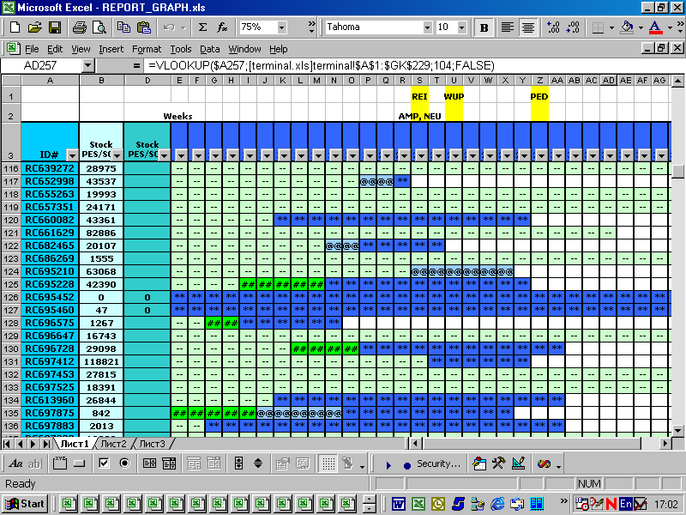This screenshot has width=686, height=515.
Task: Toggle Bold formatting button
Action: (484, 28)
